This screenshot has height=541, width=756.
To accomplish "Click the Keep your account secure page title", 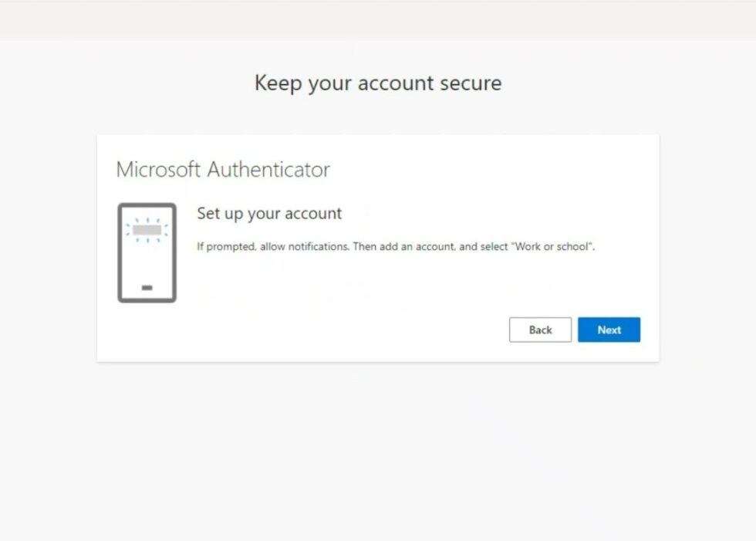I will [x=377, y=83].
